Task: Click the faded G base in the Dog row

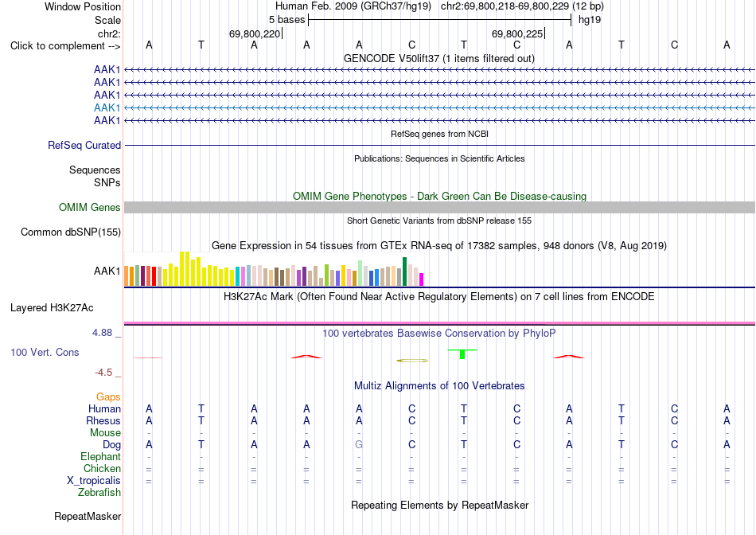Action: [x=359, y=444]
